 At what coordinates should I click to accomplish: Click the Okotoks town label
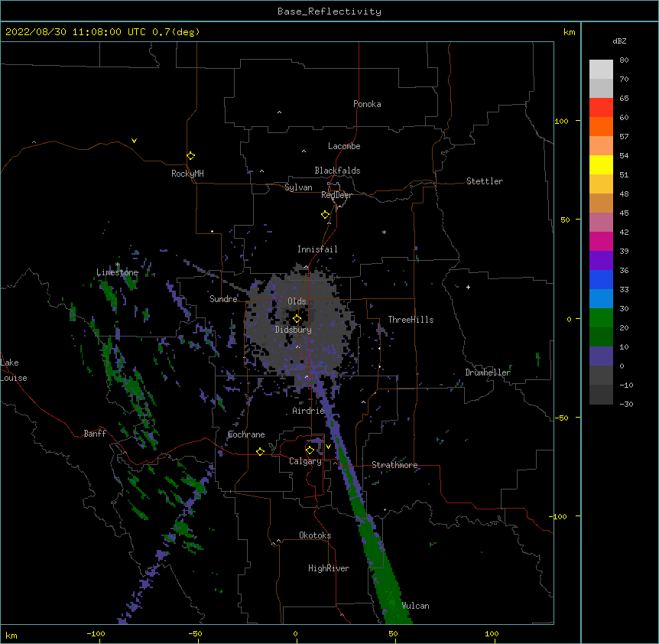pos(315,535)
